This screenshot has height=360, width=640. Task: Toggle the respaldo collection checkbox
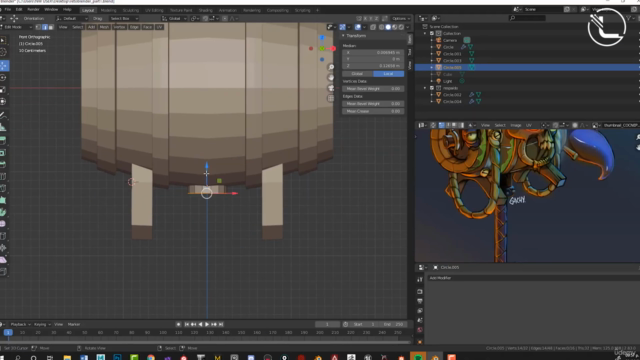point(431,88)
